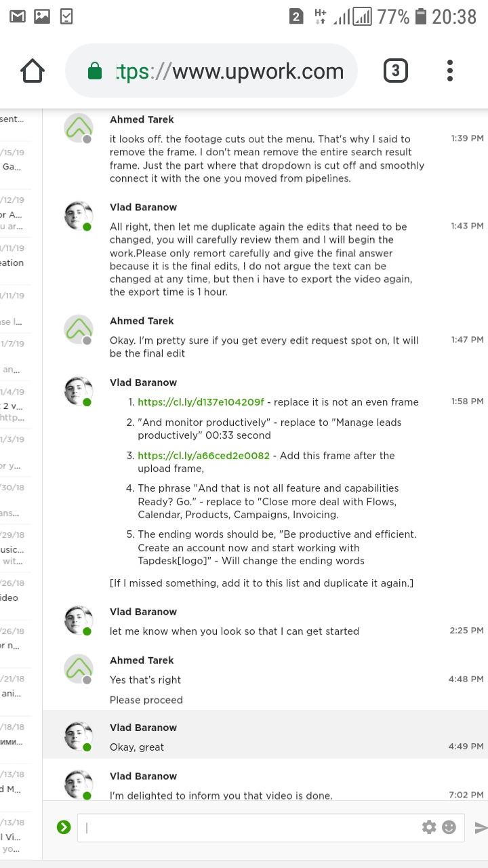
Task: Open the emoji picker smiley icon
Action: click(449, 827)
